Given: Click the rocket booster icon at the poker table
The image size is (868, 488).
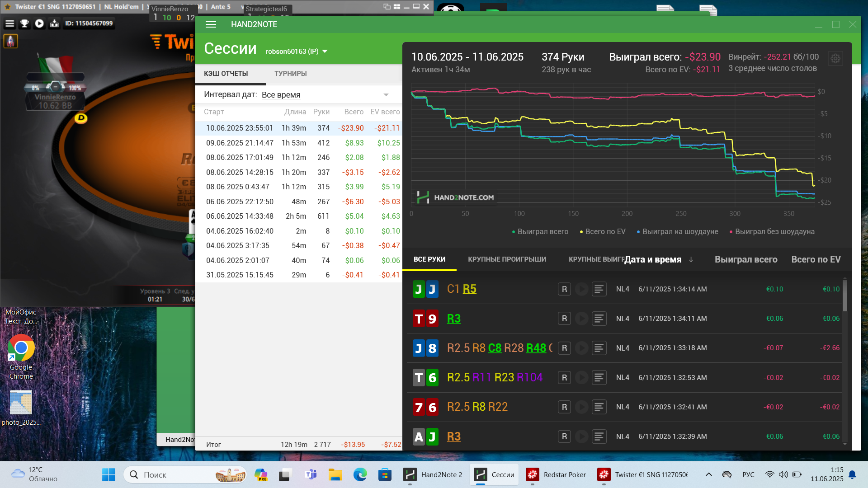Looking at the screenshot, I should click(11, 41).
